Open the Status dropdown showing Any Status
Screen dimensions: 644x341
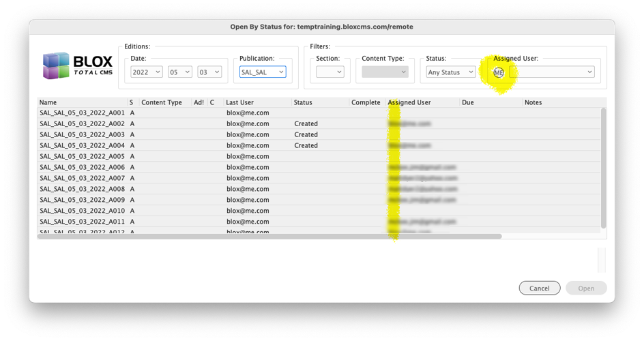[x=450, y=72]
